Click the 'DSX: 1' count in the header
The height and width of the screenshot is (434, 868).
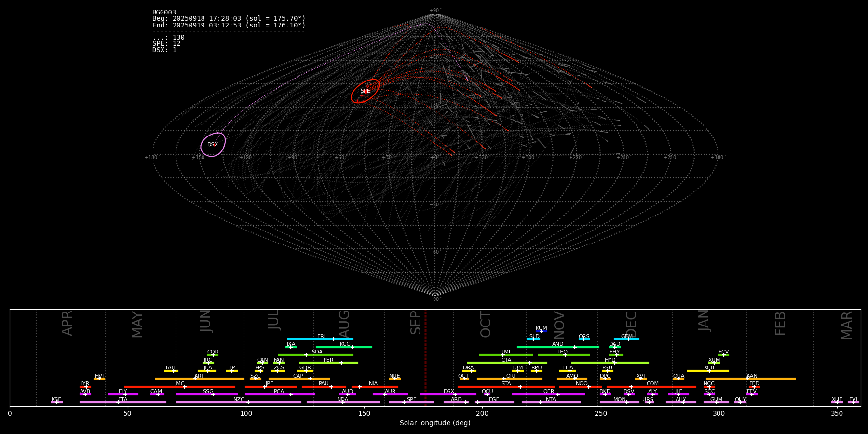click(164, 50)
